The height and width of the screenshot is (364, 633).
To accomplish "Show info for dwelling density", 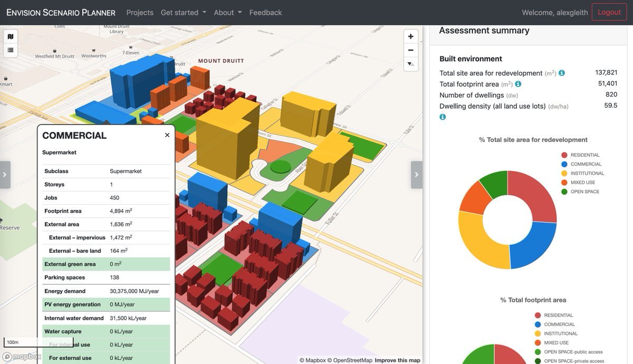I will click(443, 117).
